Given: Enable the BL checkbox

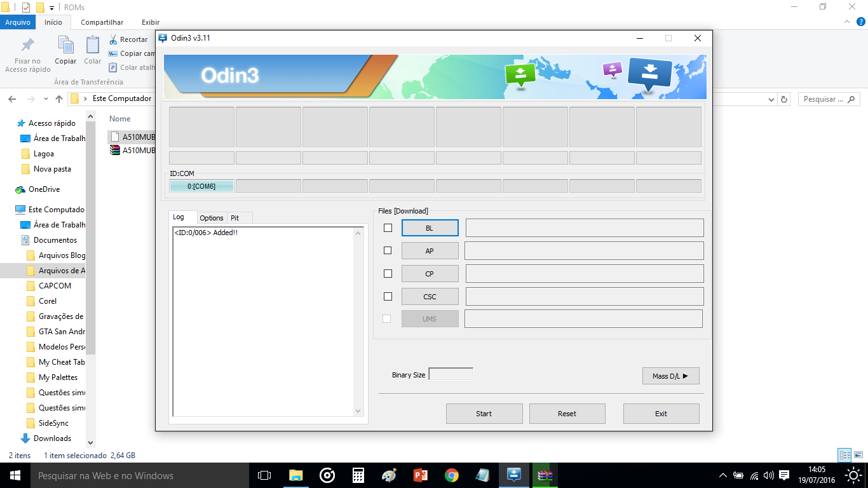Looking at the screenshot, I should point(388,227).
